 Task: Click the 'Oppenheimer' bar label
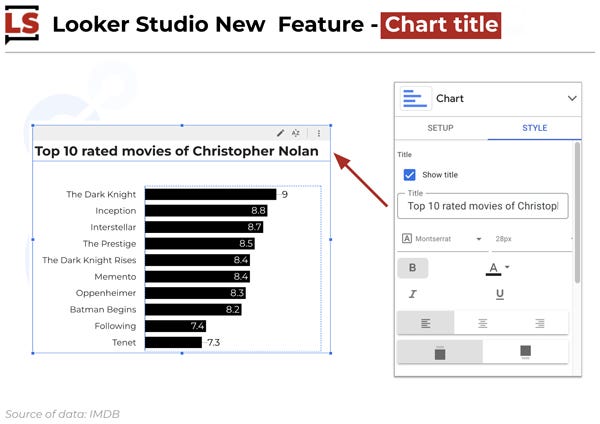pyautogui.click(x=106, y=293)
